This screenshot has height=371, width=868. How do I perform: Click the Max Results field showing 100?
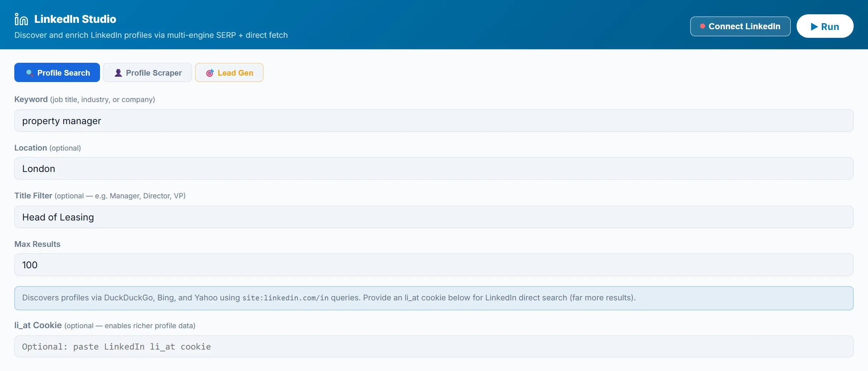click(434, 265)
